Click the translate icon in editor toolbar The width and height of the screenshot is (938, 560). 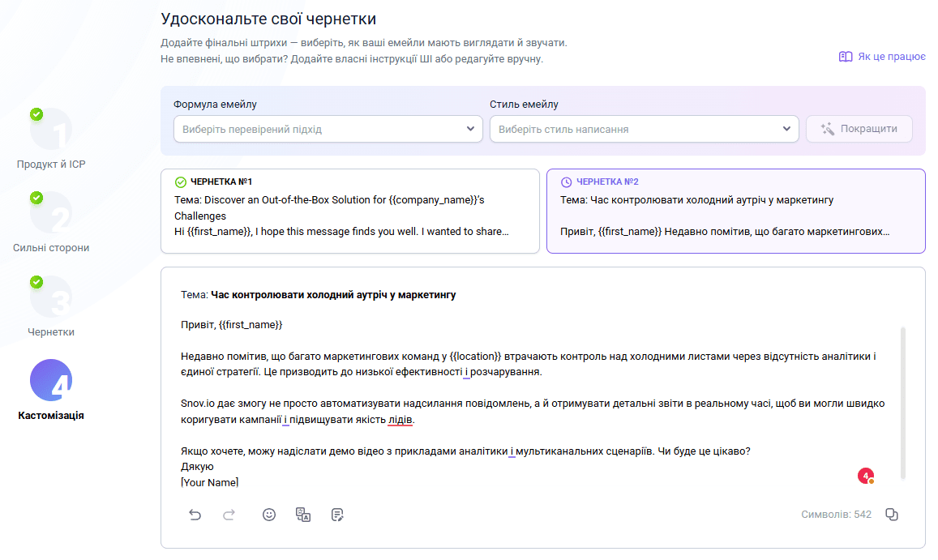(303, 515)
